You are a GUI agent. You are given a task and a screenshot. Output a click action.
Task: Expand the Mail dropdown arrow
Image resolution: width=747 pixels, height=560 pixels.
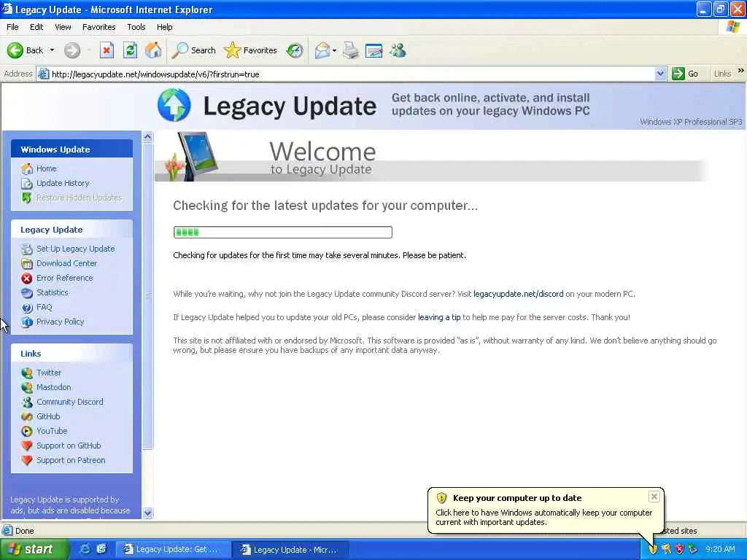(x=334, y=50)
